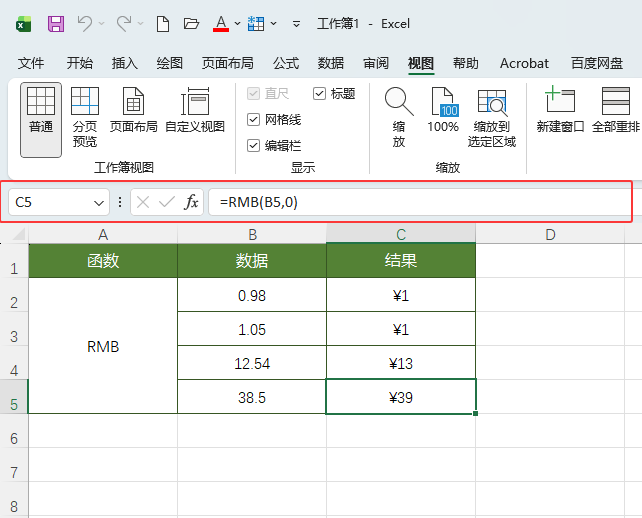Viewport: 642px width, 518px height.
Task: Switch to the 绘图 tab
Action: coord(170,63)
